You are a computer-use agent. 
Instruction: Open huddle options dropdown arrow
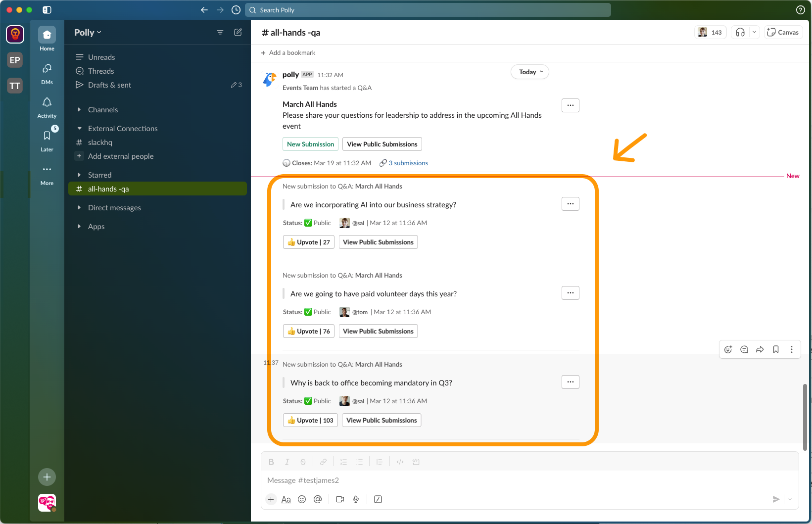[754, 32]
